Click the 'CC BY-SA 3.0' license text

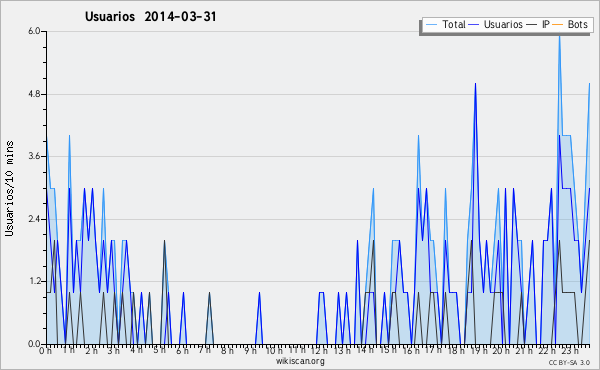[569, 362]
